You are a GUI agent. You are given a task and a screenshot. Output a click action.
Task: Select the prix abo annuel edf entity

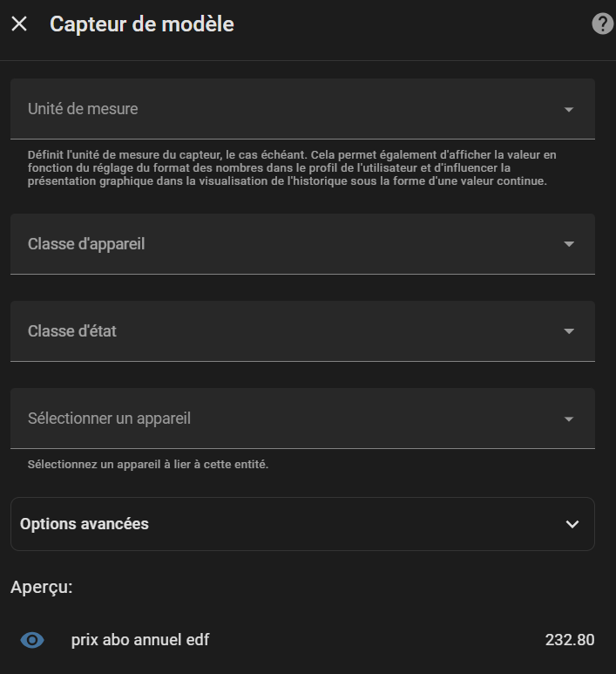pos(140,640)
